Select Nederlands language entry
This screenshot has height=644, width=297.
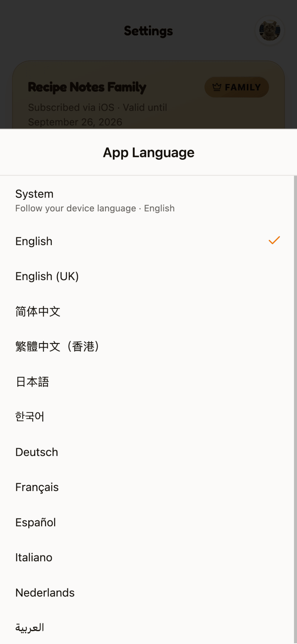tap(147, 592)
